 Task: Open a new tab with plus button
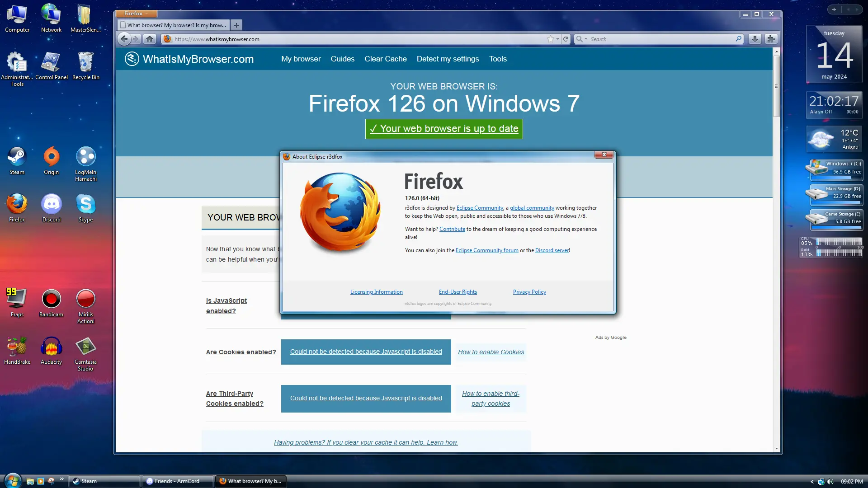236,25
